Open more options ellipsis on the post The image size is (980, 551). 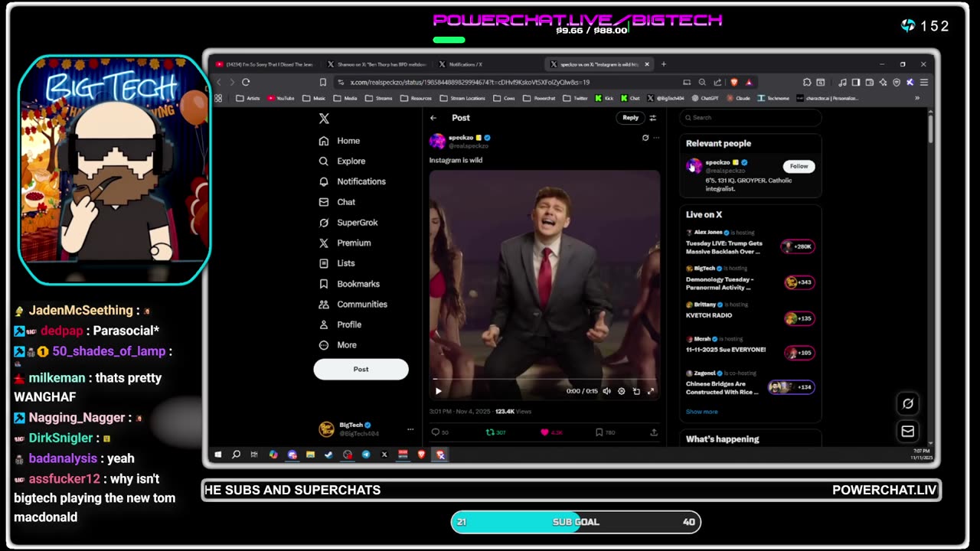click(656, 138)
